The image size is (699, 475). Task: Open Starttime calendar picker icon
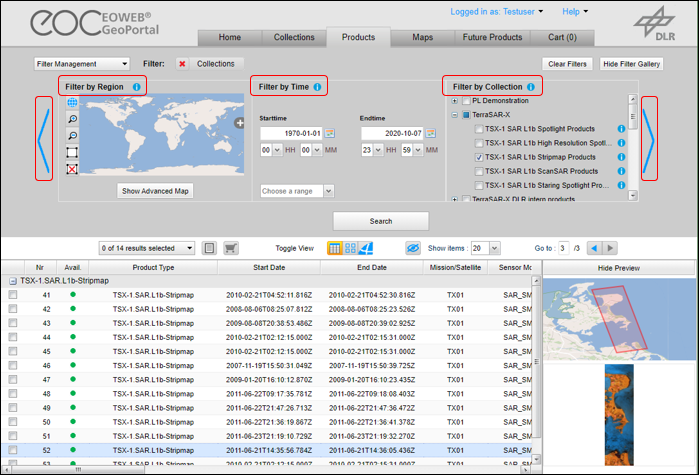coord(329,133)
